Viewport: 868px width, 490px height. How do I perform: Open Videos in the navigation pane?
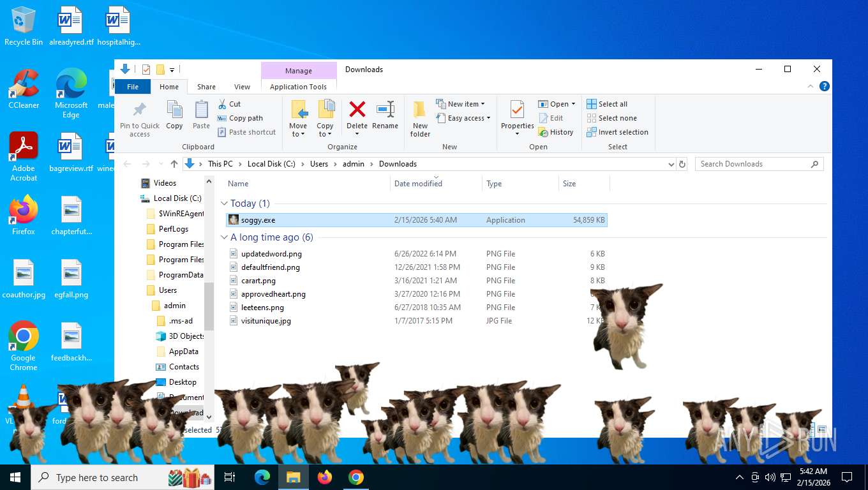pyautogui.click(x=165, y=183)
